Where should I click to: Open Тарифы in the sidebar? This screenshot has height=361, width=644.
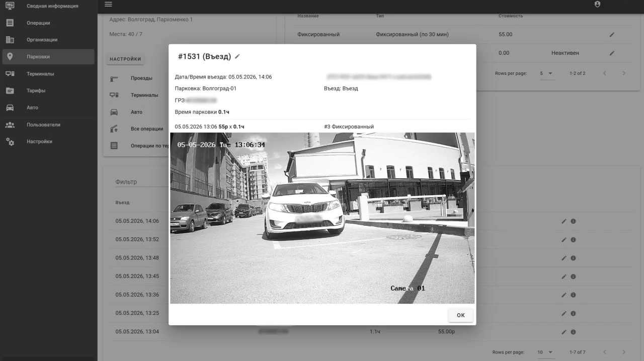(x=48, y=91)
